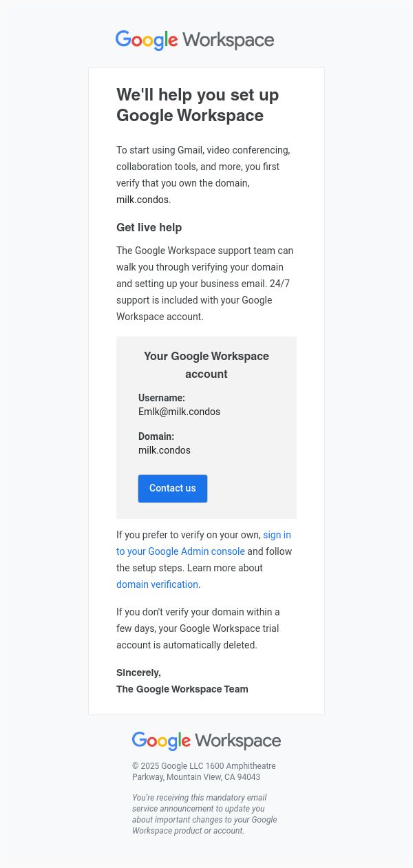
Task: Click the Username label in account card
Action: tap(162, 398)
